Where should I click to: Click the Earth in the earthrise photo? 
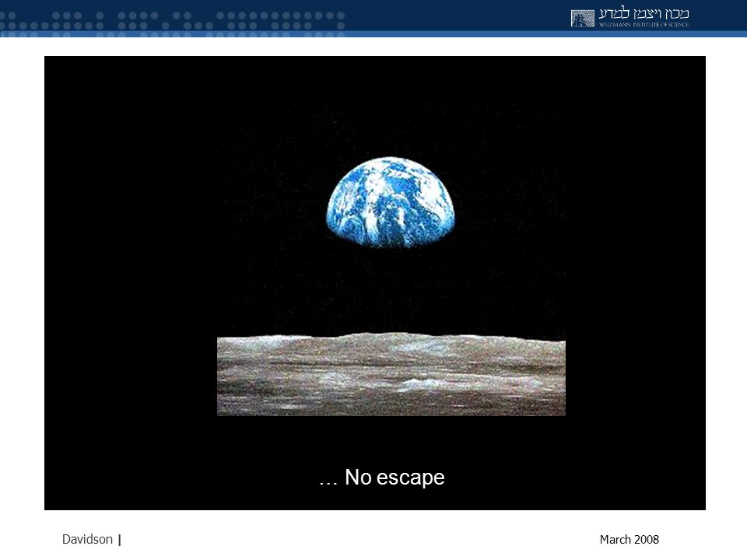tap(390, 202)
